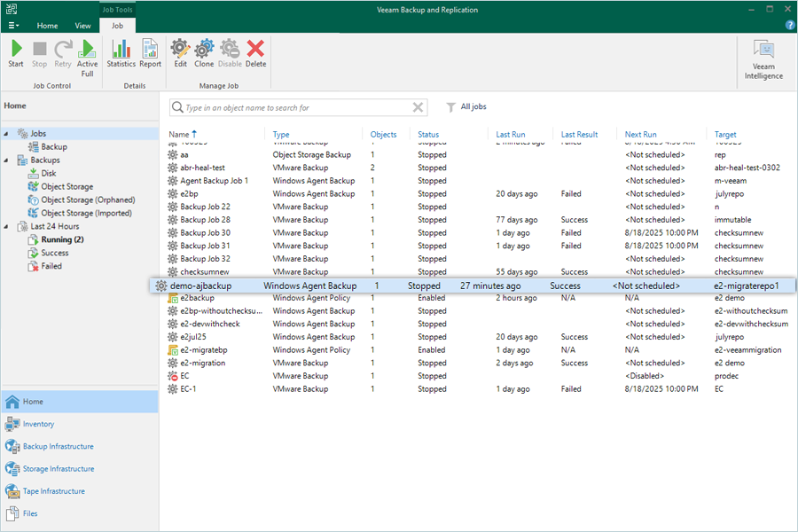Viewport: 798px width, 532px height.
Task: Open job Statistics
Action: point(121,53)
